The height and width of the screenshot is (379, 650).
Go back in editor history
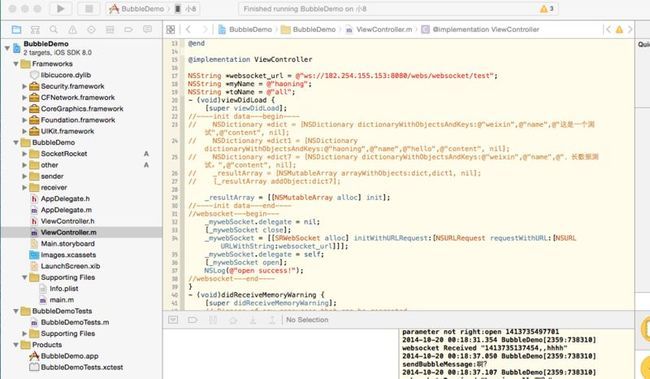188,29
